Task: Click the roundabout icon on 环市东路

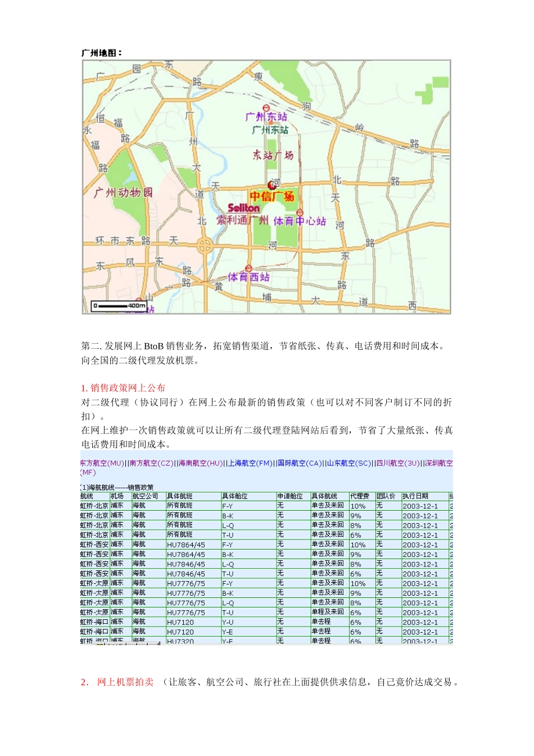Action: (x=205, y=246)
